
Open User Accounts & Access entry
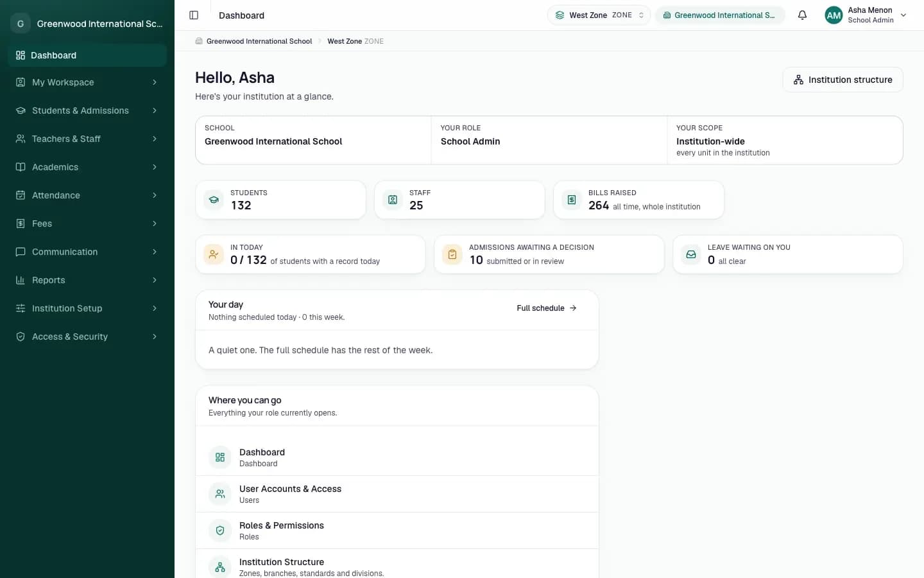[x=397, y=494]
